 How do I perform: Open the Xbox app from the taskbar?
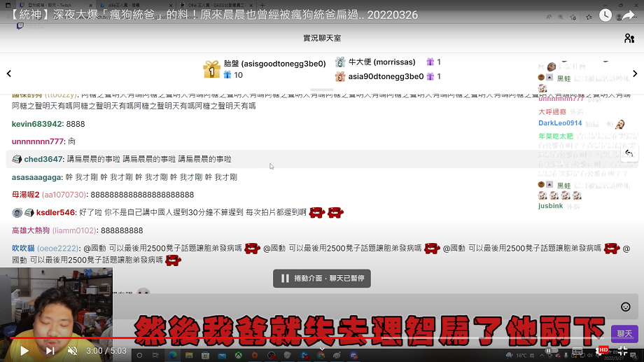tap(238, 356)
